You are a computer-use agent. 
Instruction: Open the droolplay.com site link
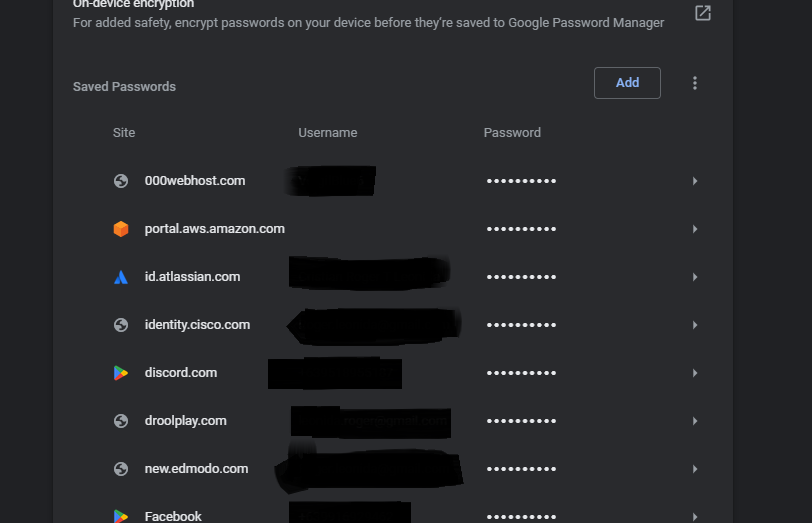[185, 421]
